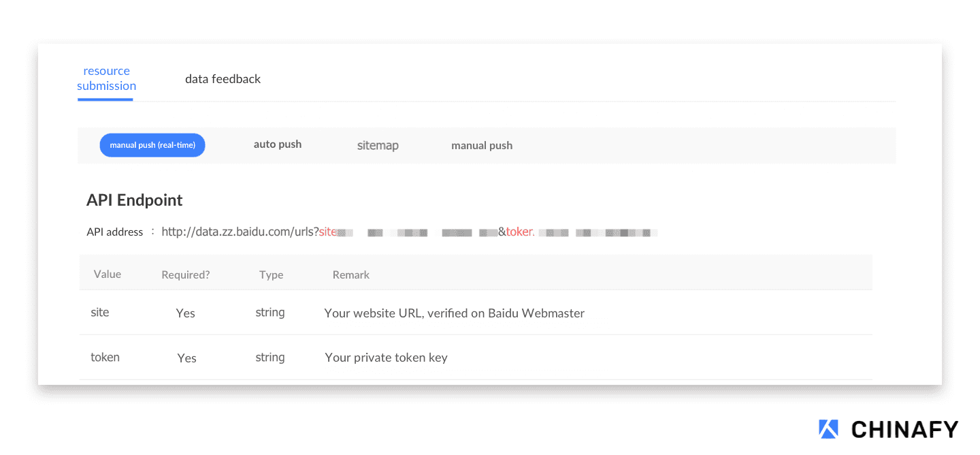The width and height of the screenshot is (980, 455).
Task: Click the API Endpoint heading
Action: (x=135, y=200)
